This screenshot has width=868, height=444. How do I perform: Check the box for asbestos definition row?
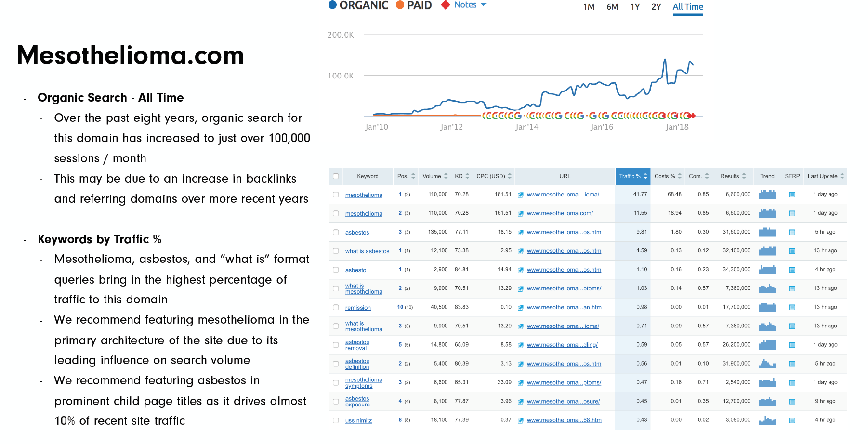336,364
